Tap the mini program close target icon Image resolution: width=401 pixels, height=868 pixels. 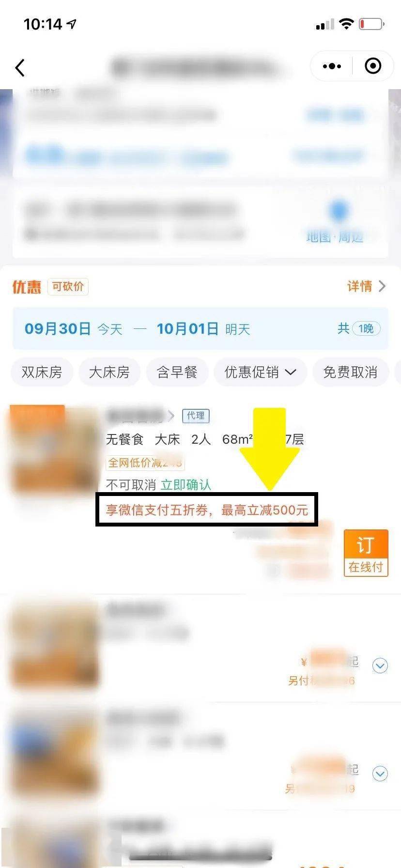(x=373, y=66)
